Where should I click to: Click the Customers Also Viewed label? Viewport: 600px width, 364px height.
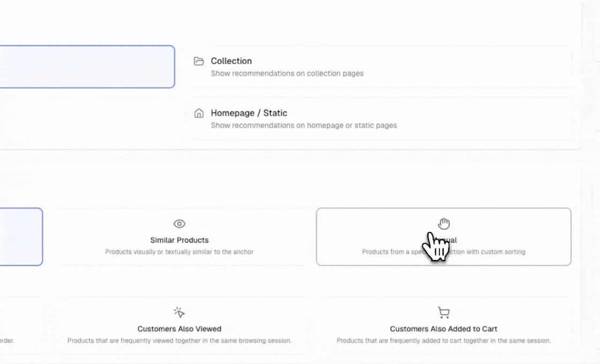point(179,329)
